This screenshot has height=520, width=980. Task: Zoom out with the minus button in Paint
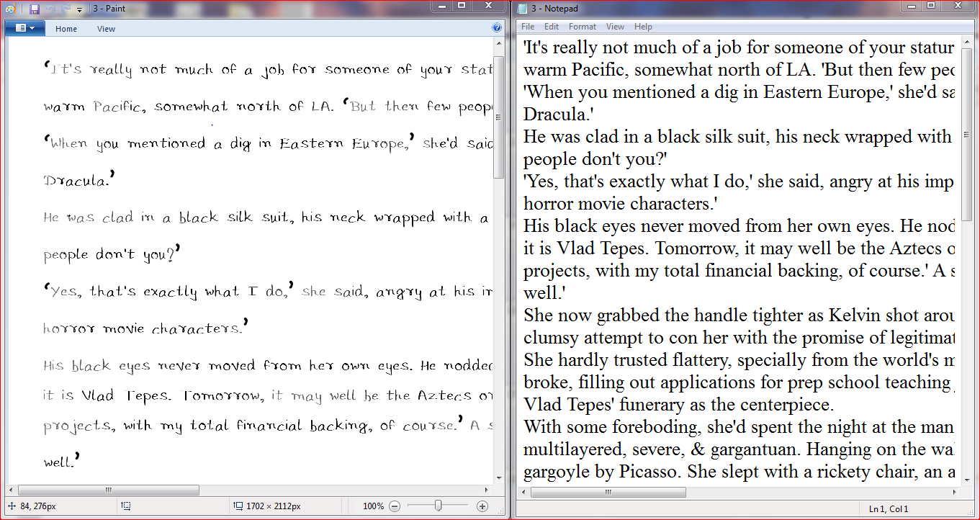pyautogui.click(x=395, y=506)
